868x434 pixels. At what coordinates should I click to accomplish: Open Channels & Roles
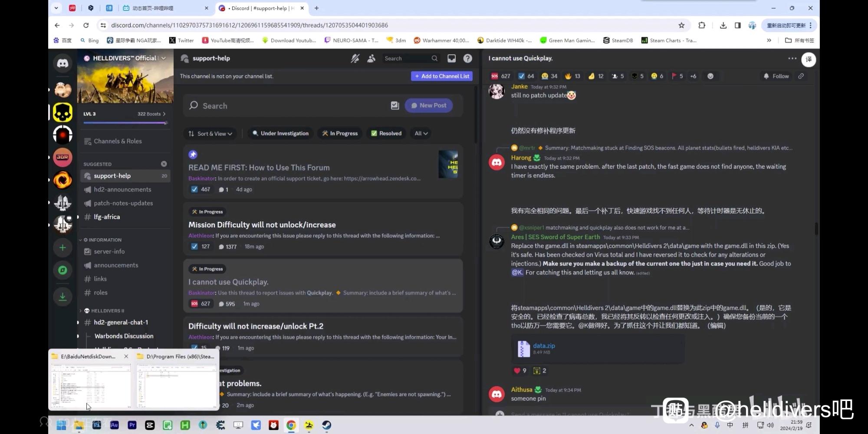point(125,141)
